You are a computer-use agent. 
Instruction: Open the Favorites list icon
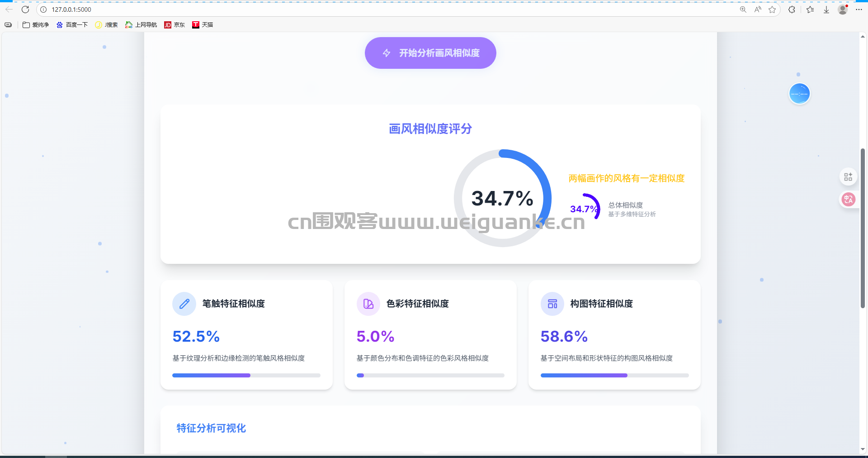810,10
